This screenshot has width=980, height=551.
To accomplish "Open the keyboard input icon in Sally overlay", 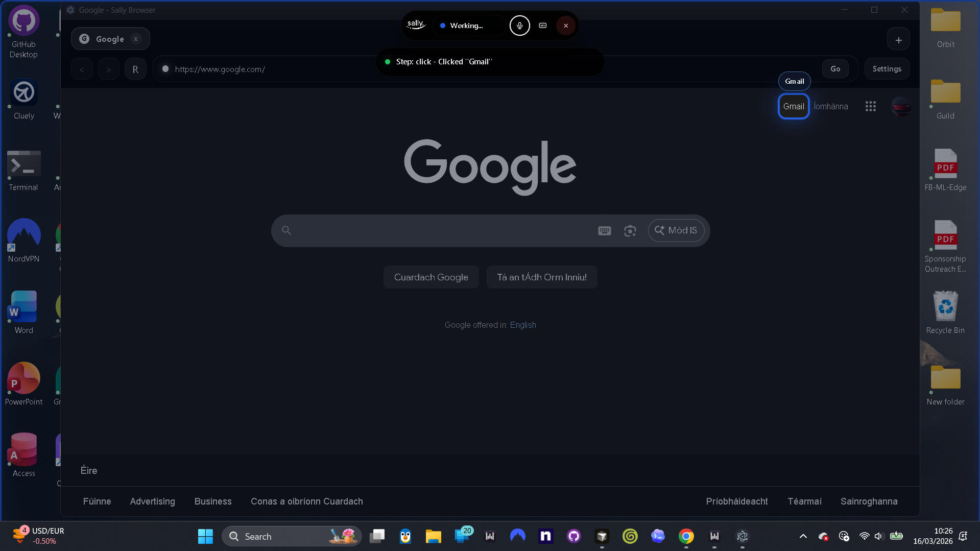I will [543, 26].
